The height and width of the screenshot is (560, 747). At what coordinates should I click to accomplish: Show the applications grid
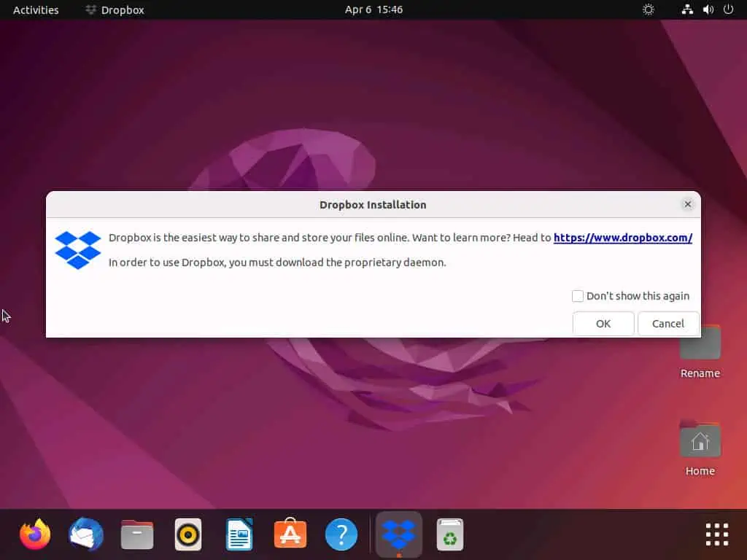pyautogui.click(x=717, y=535)
